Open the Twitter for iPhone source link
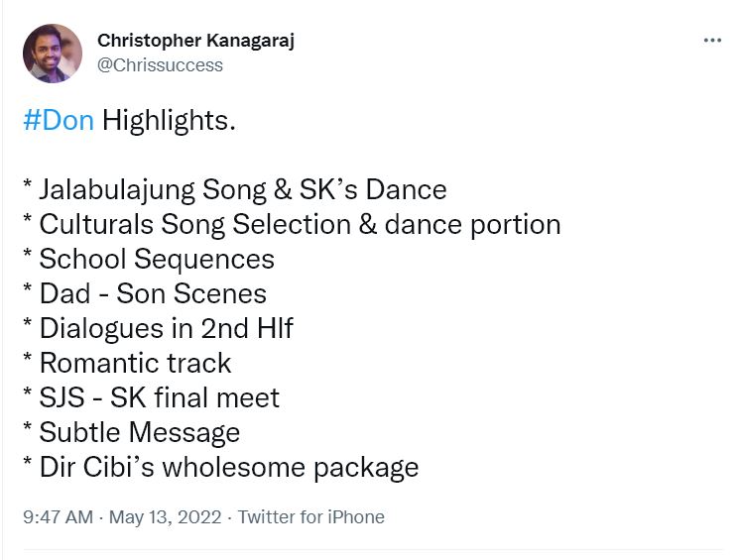Viewport: 738px width, 560px height. [x=311, y=517]
